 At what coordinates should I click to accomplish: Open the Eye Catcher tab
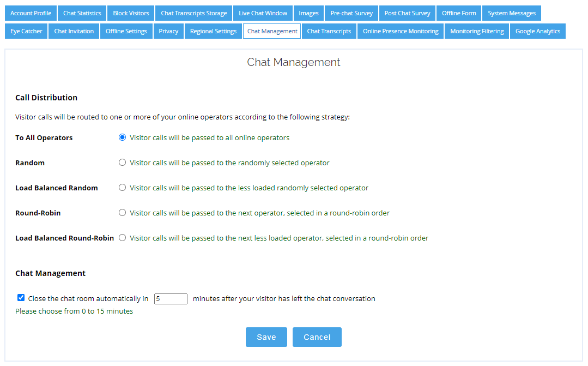tap(26, 31)
